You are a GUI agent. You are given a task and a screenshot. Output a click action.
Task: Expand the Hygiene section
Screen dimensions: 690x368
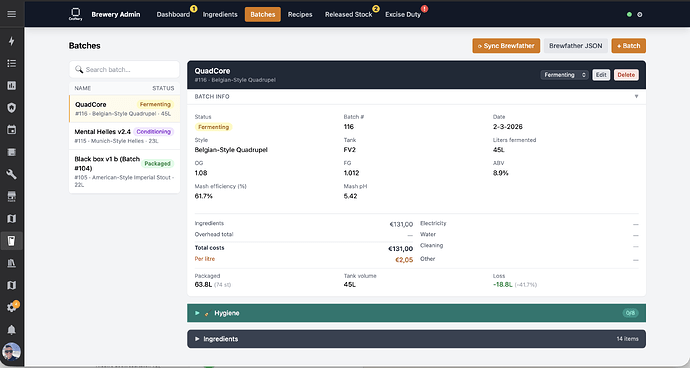pos(416,313)
